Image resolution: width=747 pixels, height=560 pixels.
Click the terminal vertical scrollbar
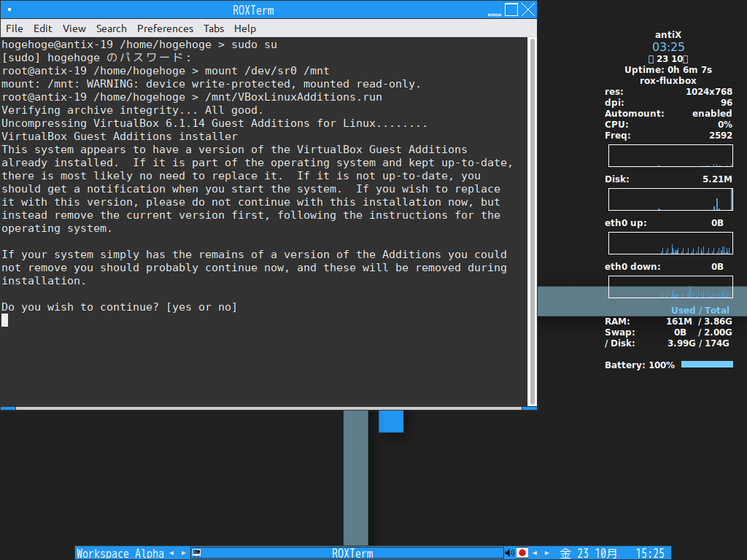click(532, 222)
